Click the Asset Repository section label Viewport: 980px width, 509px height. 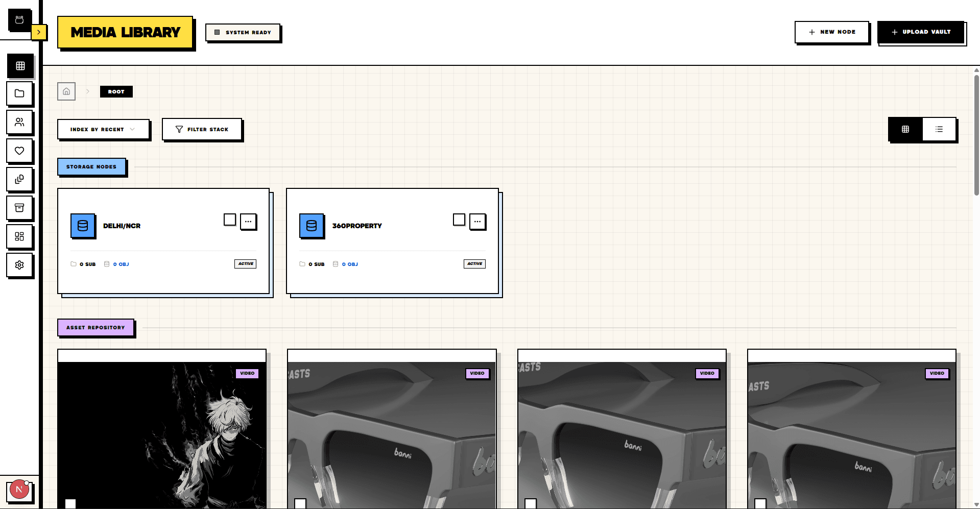coord(95,327)
